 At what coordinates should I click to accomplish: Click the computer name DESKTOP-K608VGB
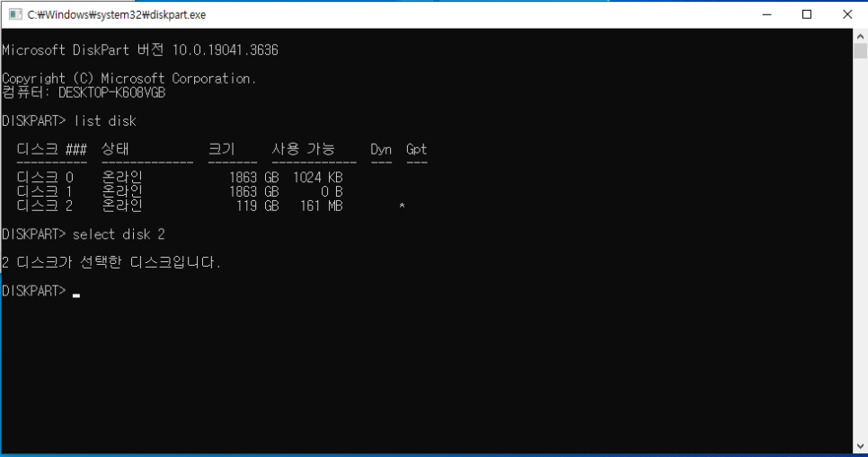coord(111,93)
